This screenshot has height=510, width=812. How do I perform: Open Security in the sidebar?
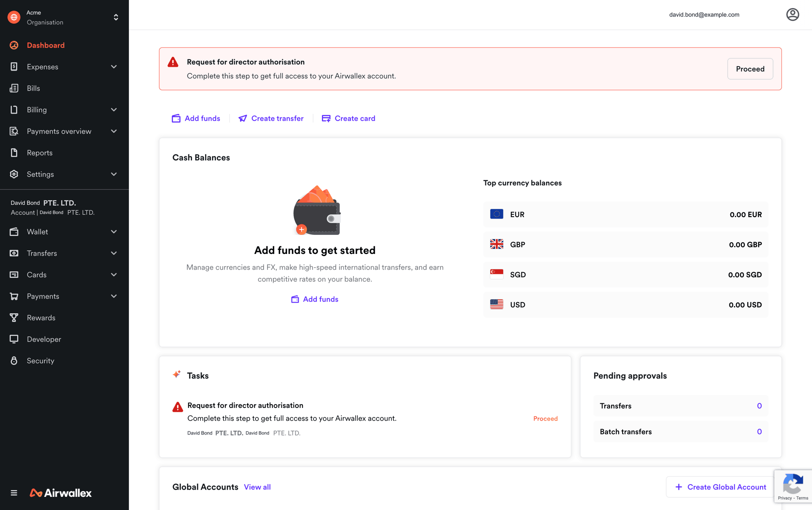(x=41, y=361)
